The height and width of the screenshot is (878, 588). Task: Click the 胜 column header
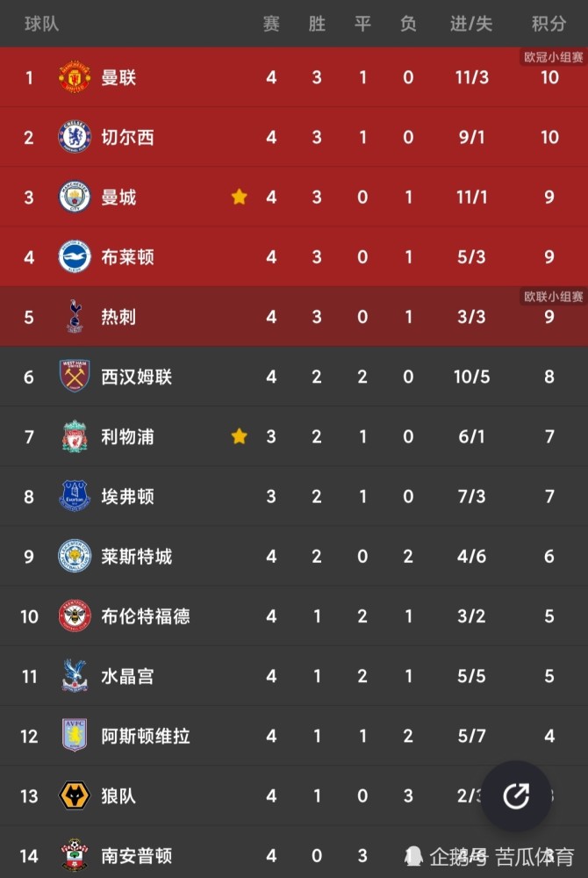[x=317, y=24]
